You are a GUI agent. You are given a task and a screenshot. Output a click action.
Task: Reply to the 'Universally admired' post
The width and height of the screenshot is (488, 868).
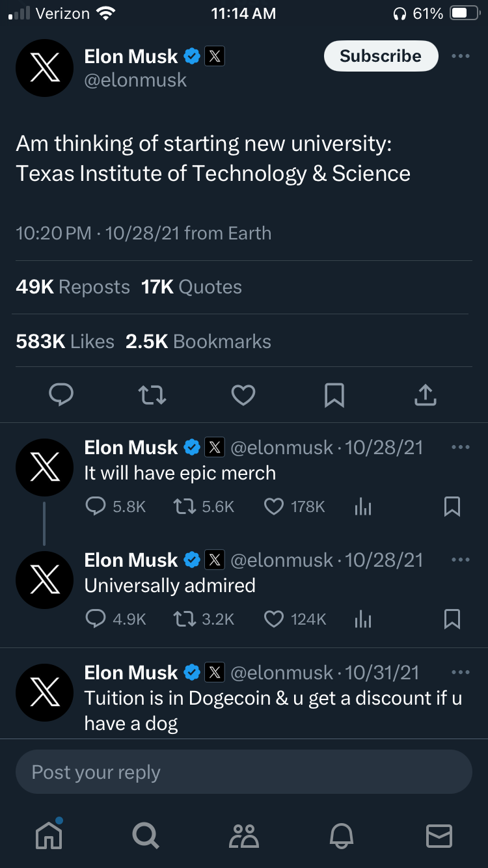[x=96, y=619]
